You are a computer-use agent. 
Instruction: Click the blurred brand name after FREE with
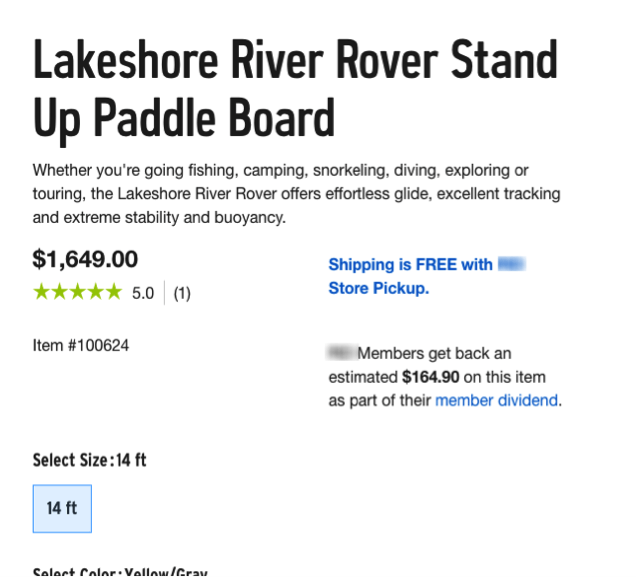tap(512, 264)
